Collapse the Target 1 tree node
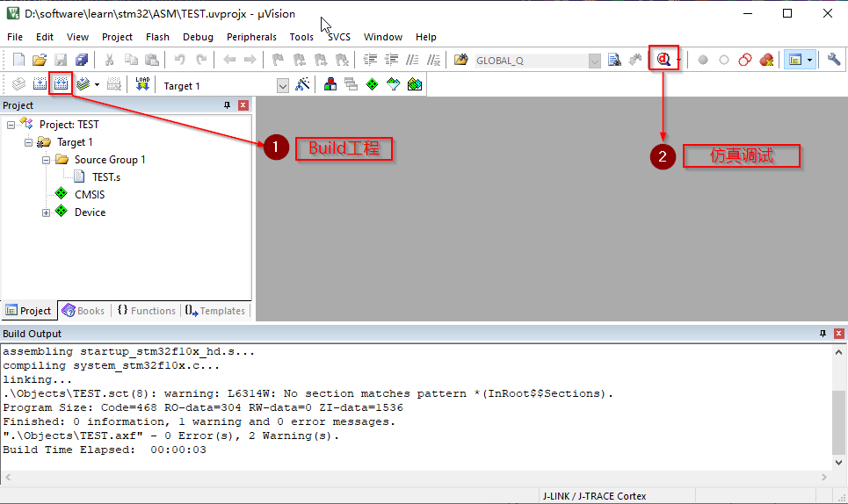The width and height of the screenshot is (848, 504). 28,142
